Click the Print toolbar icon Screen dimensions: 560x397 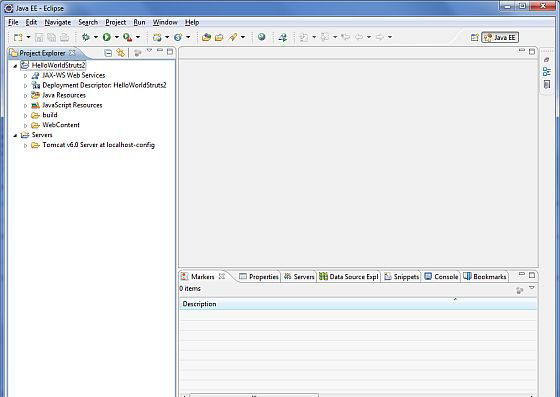65,37
